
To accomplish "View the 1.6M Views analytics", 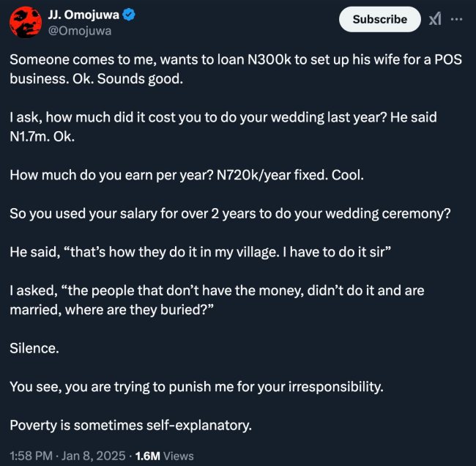I will (x=164, y=456).
